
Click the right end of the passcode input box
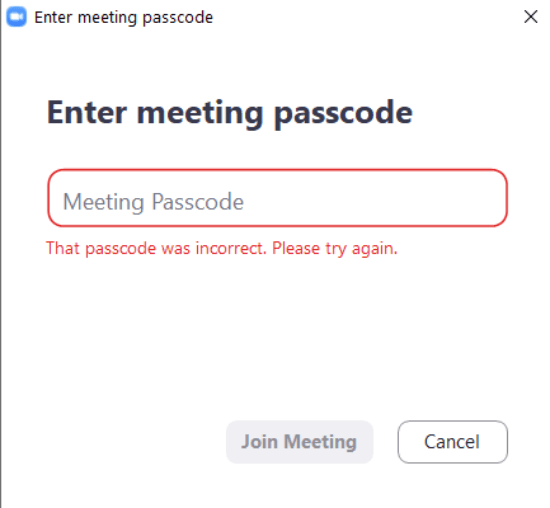pos(484,198)
